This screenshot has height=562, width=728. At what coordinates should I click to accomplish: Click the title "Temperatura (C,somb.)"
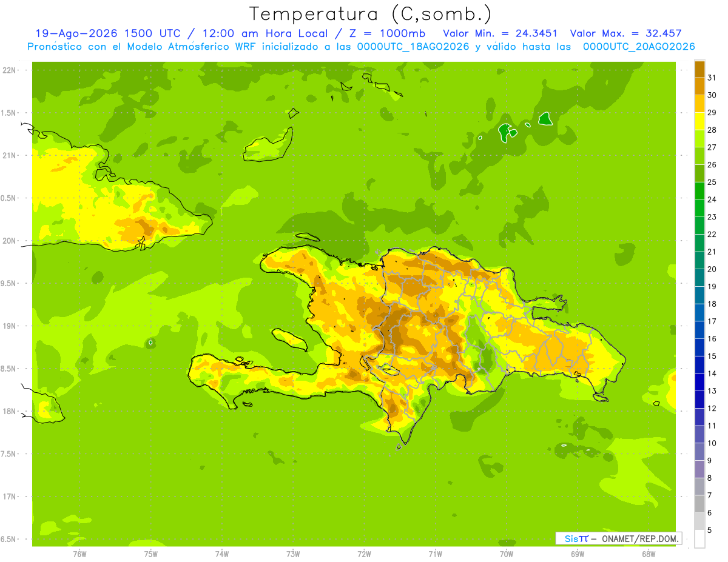[x=371, y=14]
